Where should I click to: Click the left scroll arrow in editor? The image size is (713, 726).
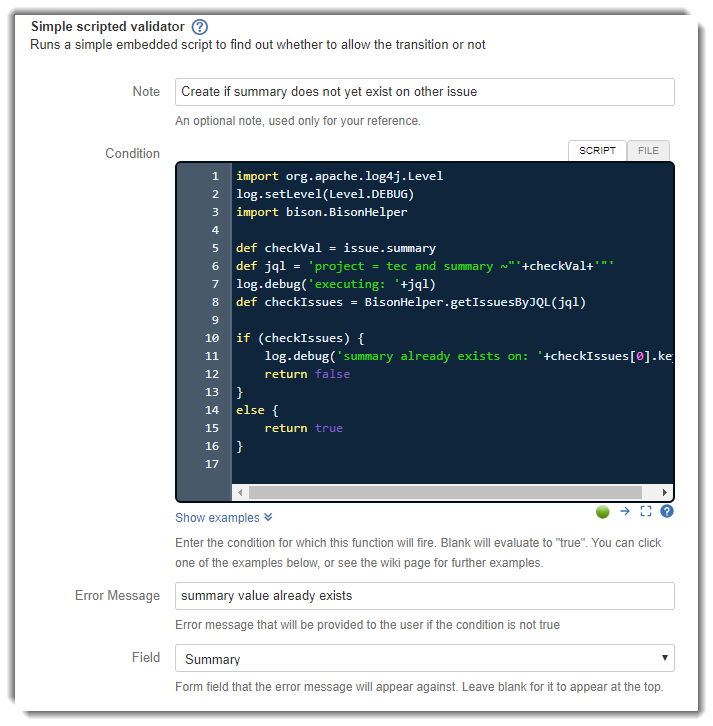point(240,492)
